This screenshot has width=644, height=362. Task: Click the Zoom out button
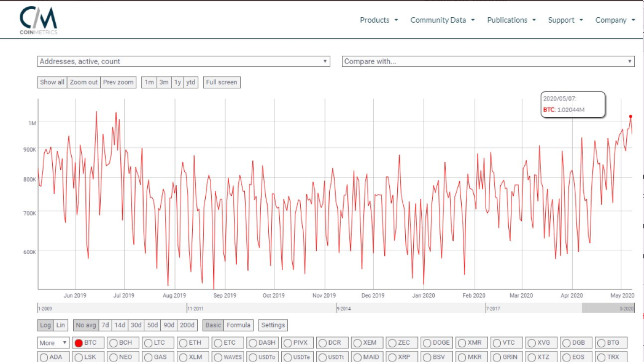[84, 82]
